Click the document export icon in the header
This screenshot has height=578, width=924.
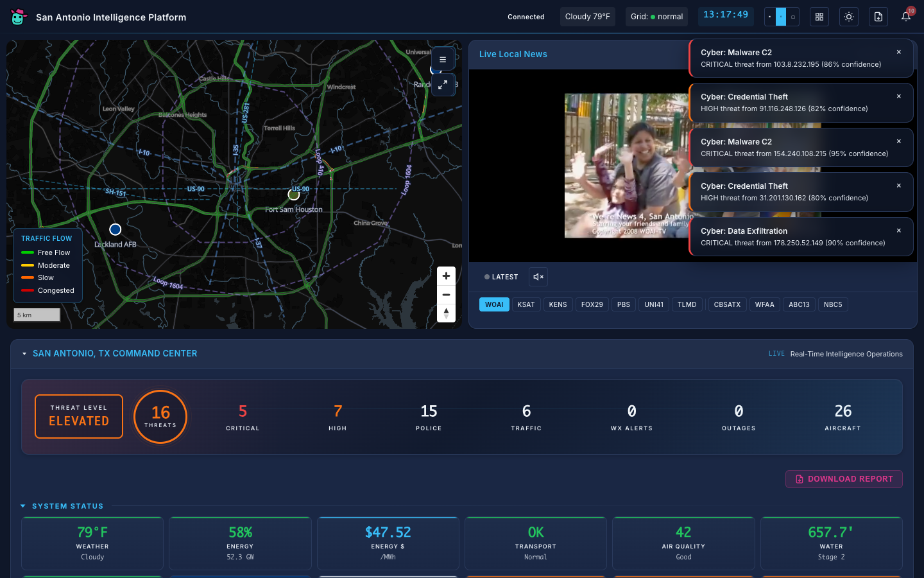tap(878, 16)
